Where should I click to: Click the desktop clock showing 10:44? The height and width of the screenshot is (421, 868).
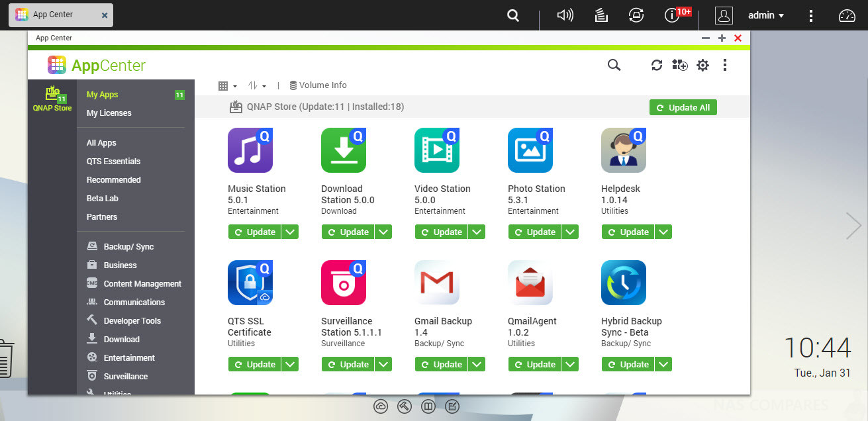click(817, 348)
